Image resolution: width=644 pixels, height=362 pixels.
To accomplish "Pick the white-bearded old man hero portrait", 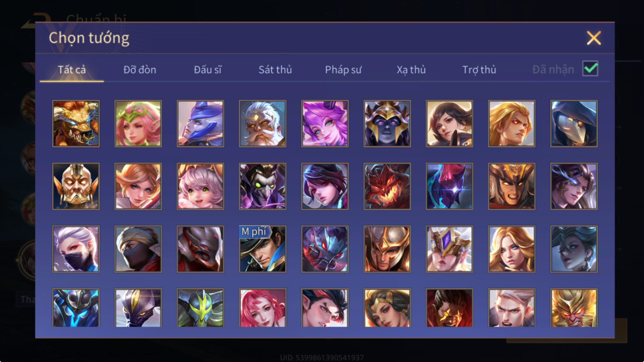I will pyautogui.click(x=262, y=124).
